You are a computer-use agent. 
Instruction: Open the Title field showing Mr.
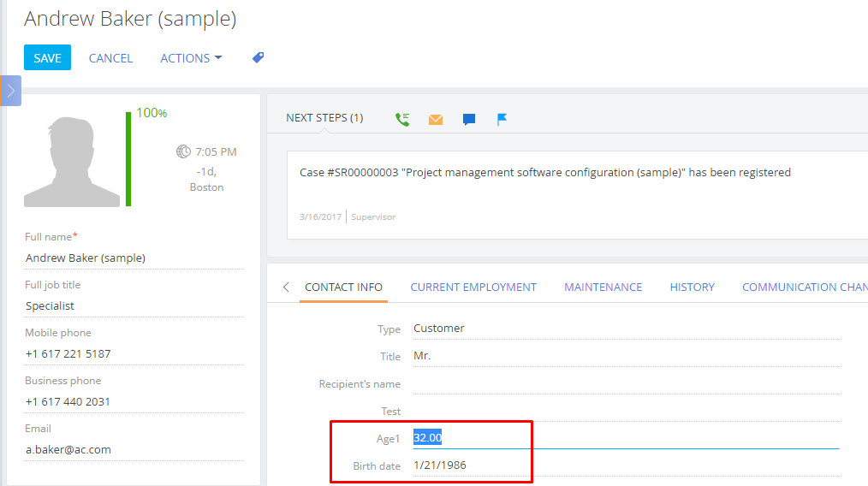626,356
